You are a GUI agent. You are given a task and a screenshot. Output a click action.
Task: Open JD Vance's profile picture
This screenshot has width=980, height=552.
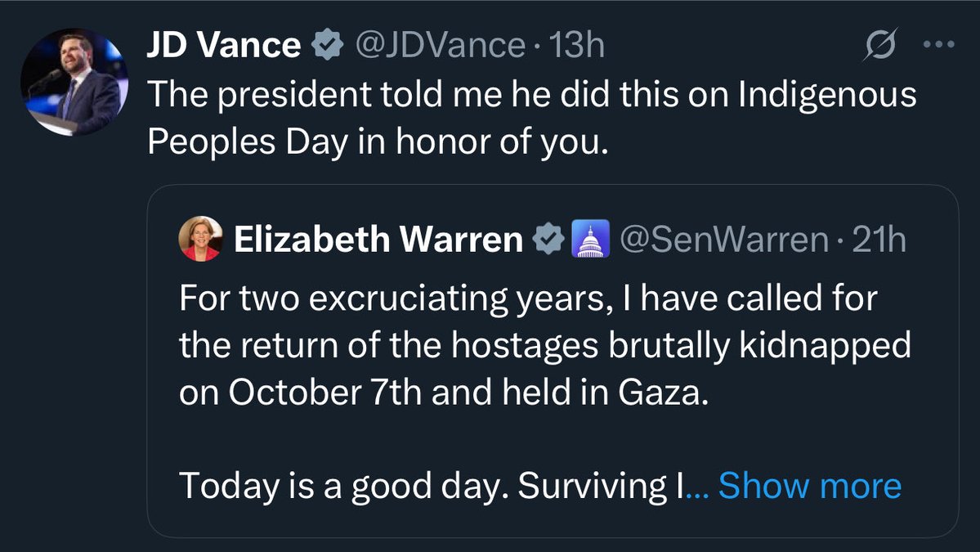coord(75,83)
